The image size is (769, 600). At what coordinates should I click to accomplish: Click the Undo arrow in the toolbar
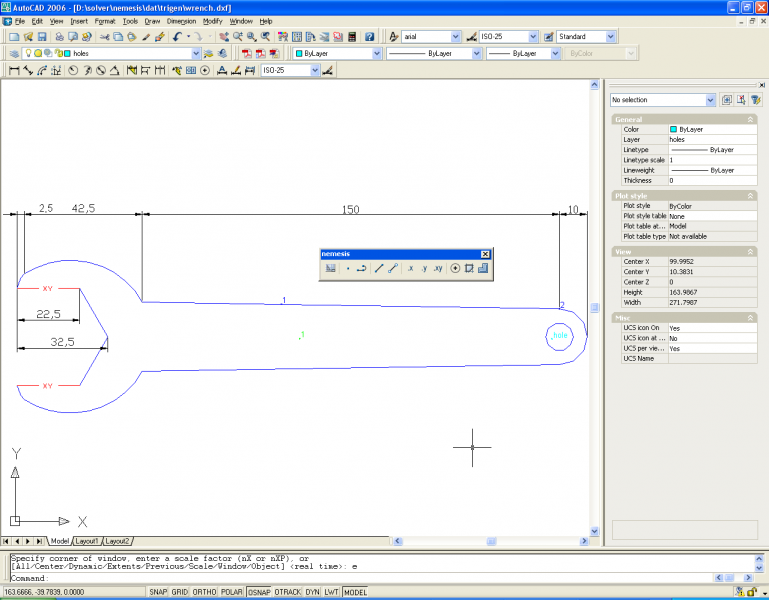tap(176, 37)
